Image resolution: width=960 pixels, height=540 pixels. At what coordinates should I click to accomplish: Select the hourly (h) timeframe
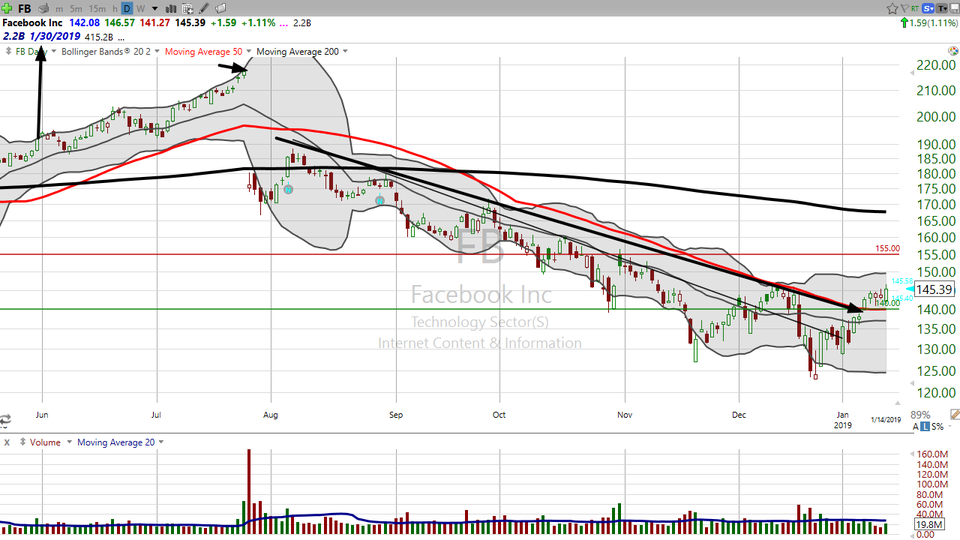pos(114,9)
